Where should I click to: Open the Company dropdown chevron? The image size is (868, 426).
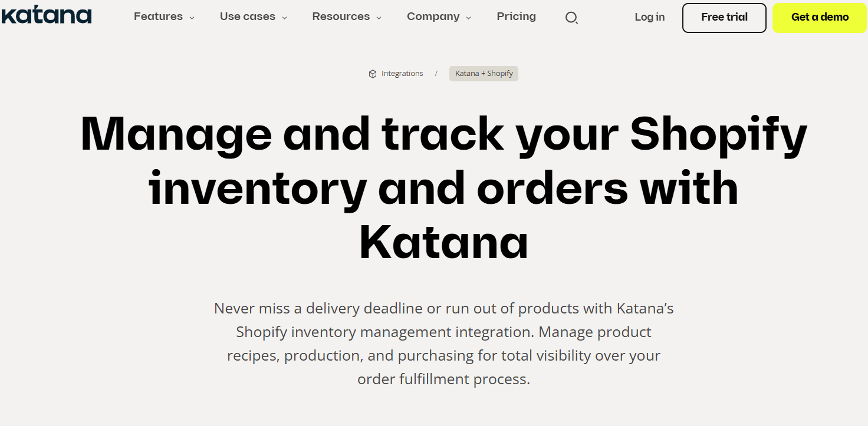(x=469, y=17)
